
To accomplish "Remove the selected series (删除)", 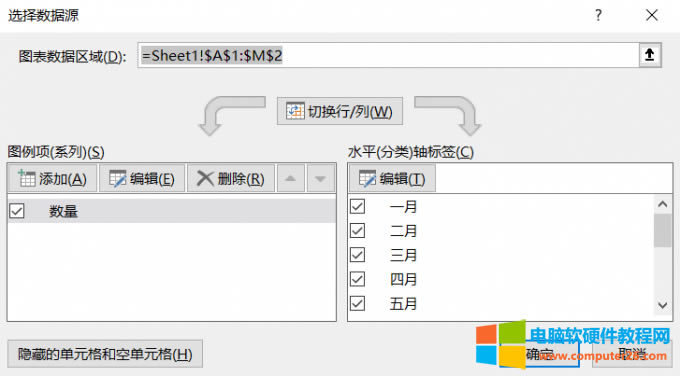I will 231,178.
